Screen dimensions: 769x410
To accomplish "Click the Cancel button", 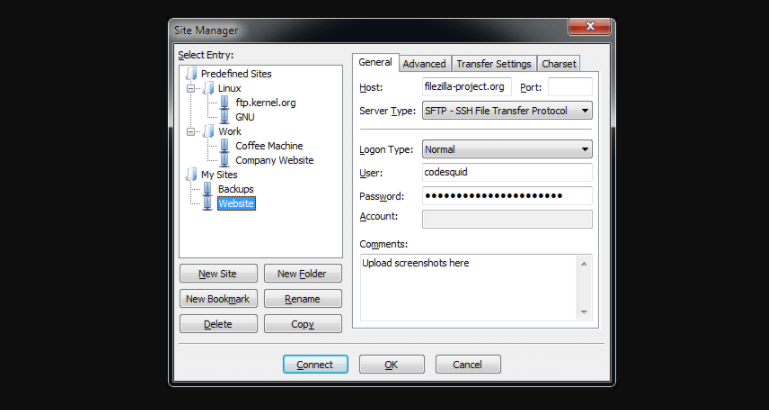I will [468, 364].
